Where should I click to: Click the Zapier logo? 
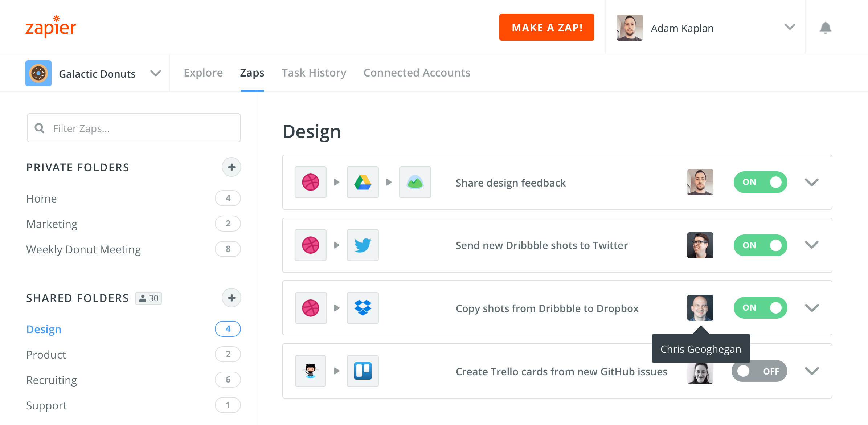(x=51, y=27)
